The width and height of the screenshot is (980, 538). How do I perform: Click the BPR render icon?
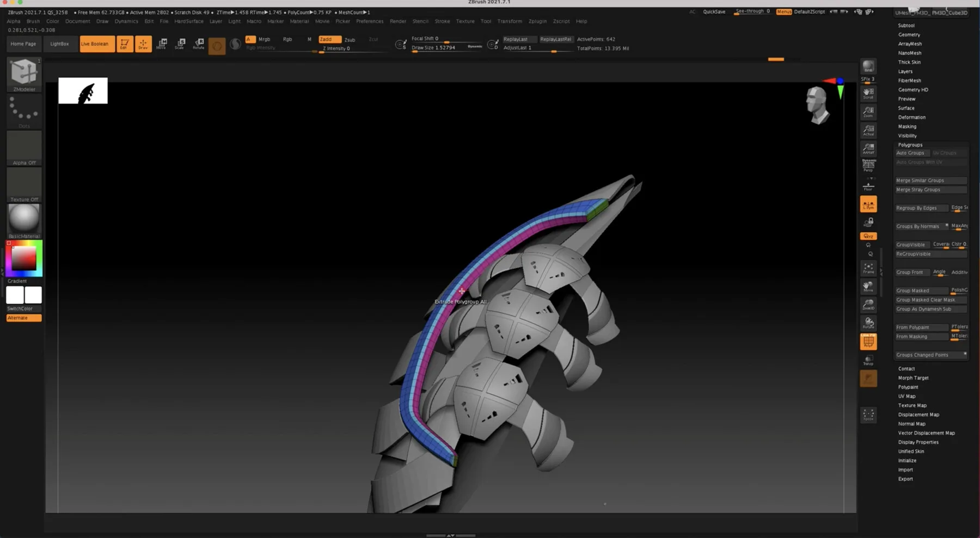(868, 67)
